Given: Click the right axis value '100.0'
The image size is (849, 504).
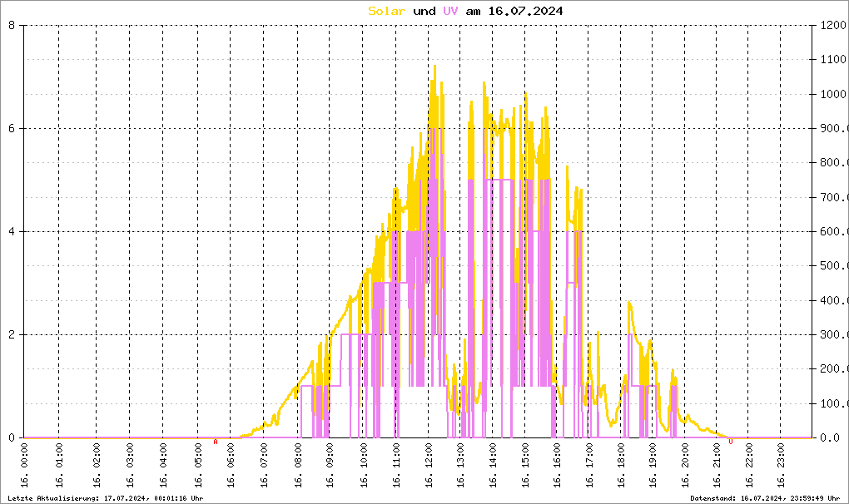Looking at the screenshot, I should point(834,404).
